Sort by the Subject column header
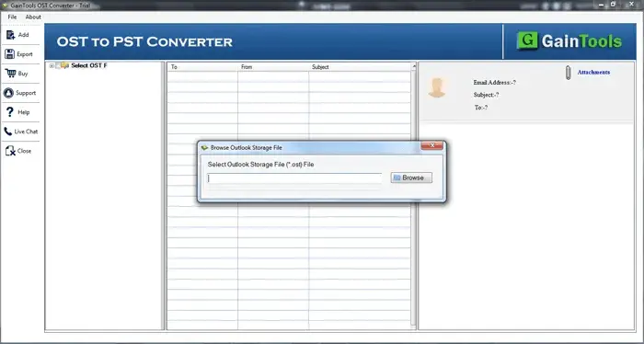The image size is (644, 344). point(360,66)
